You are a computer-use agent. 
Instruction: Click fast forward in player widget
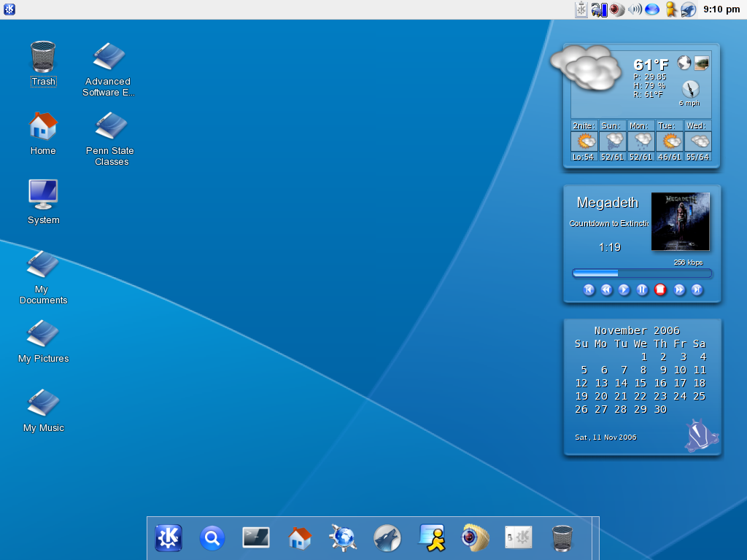click(x=679, y=289)
